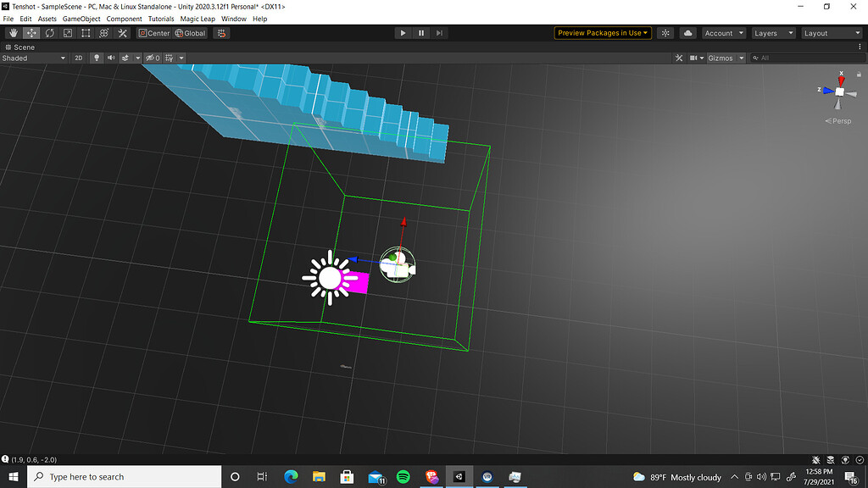Open Spotify from the taskbar
Screen dimensions: 868x488
tap(403, 476)
